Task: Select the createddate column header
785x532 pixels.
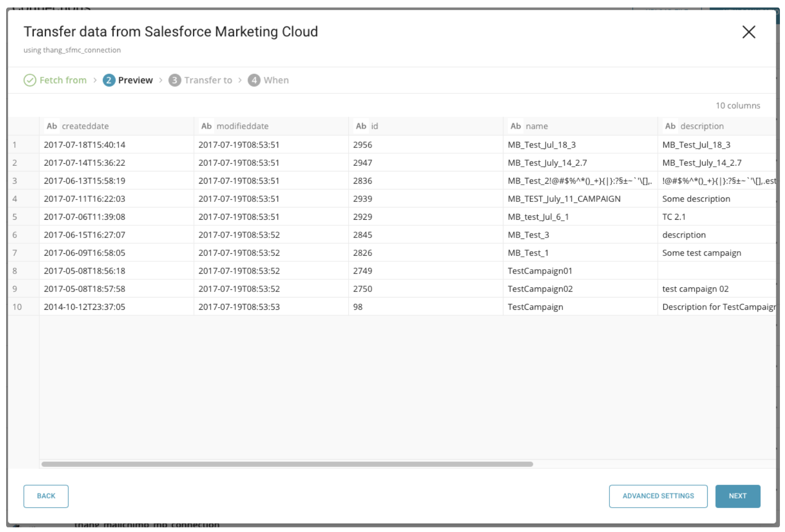Action: pos(86,126)
